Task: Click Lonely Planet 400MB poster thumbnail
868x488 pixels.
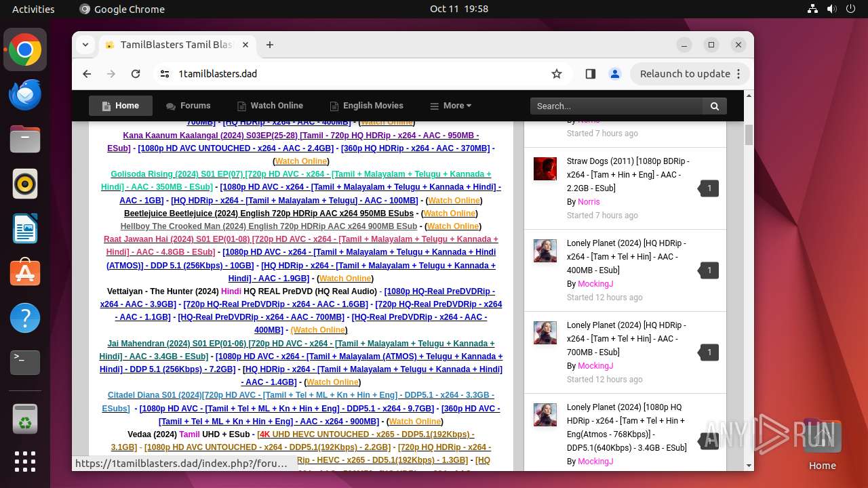Action: coord(545,251)
